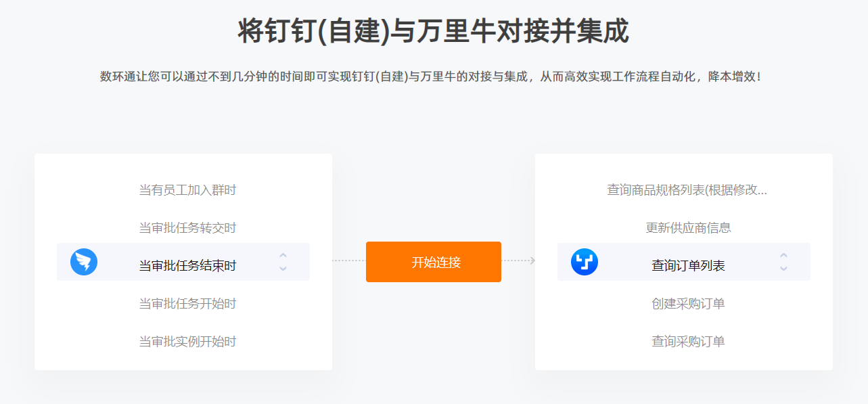Click down chevron in DingTalk trigger selector
Screen dimensions: 868x404
(x=283, y=268)
